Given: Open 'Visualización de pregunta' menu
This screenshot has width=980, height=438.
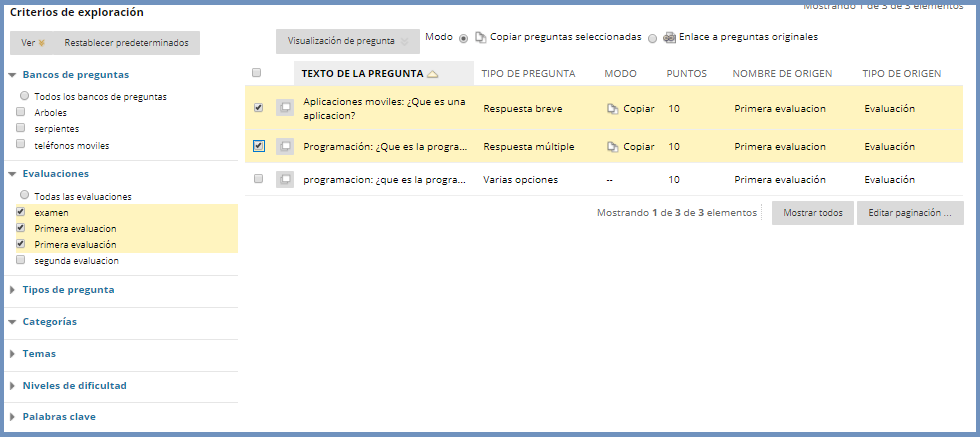Looking at the screenshot, I should 347,42.
